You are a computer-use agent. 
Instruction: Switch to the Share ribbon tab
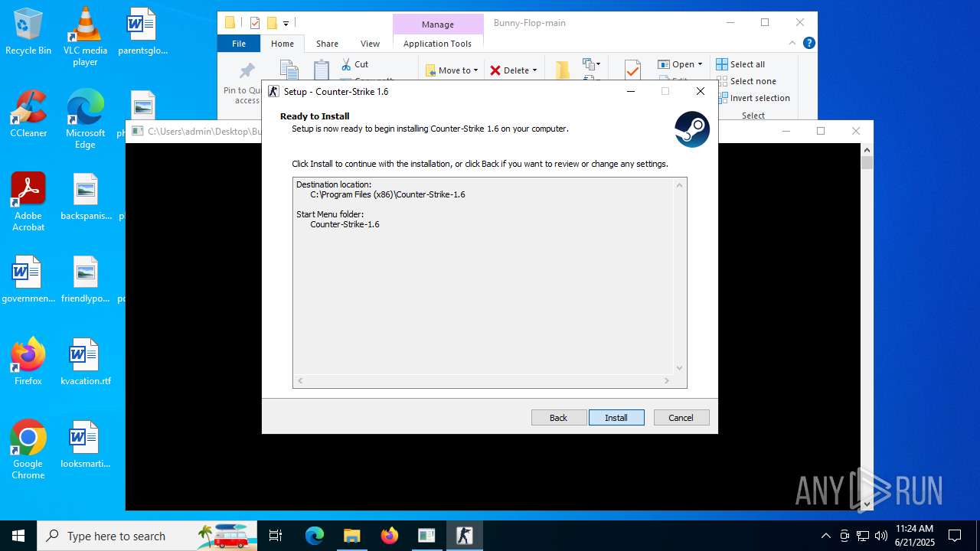click(x=327, y=44)
